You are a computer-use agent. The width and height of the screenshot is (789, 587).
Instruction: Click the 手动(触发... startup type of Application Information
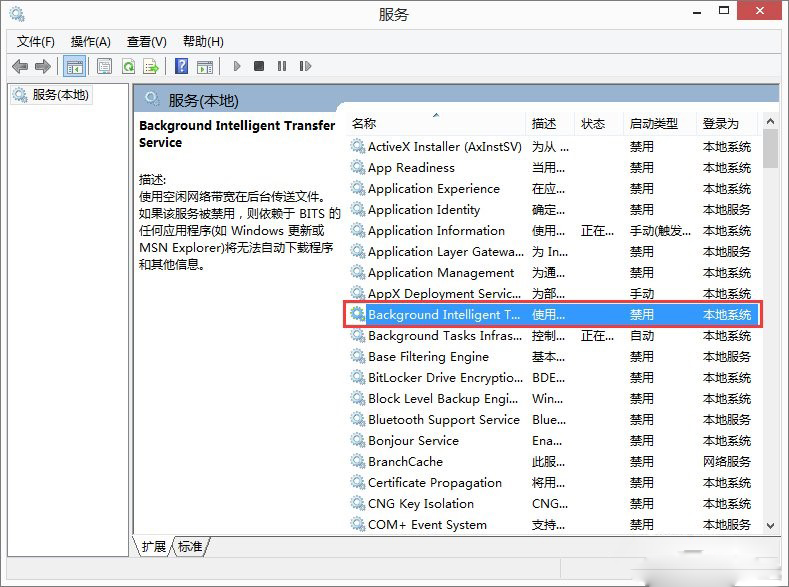coord(660,231)
